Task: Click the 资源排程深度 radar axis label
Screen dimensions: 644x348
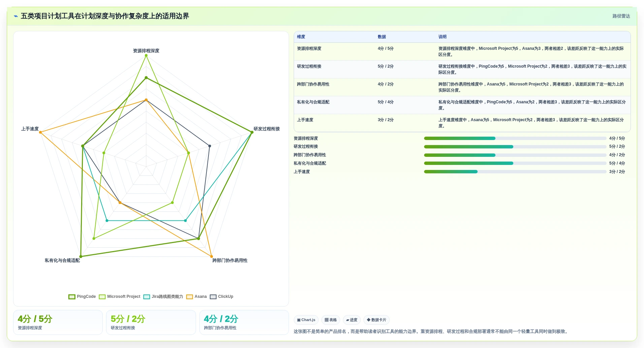Action: 146,51
